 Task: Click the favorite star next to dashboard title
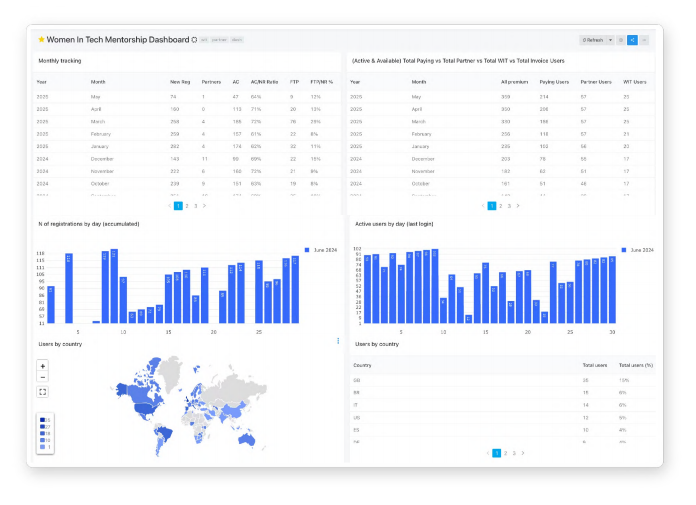click(41, 40)
